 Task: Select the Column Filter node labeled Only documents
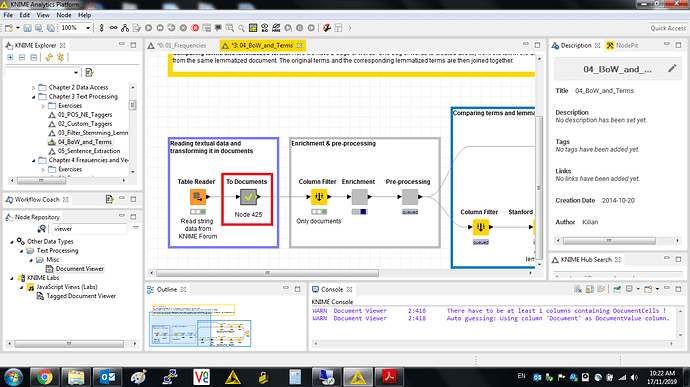coord(319,197)
